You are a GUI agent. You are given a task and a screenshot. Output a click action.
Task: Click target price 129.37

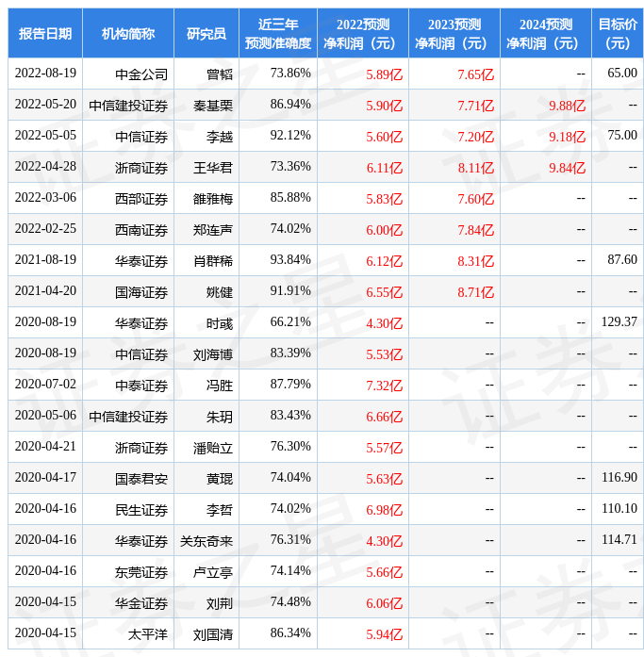619,321
